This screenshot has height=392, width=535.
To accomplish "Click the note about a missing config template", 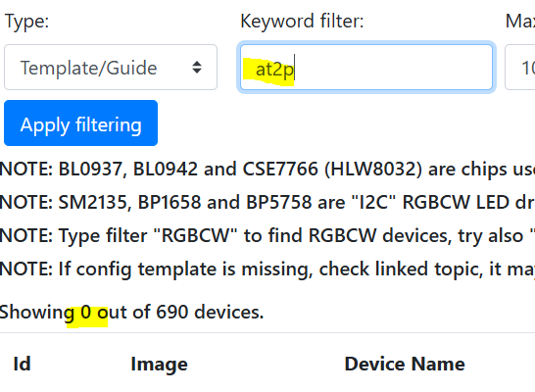I will pyautogui.click(x=267, y=269).
